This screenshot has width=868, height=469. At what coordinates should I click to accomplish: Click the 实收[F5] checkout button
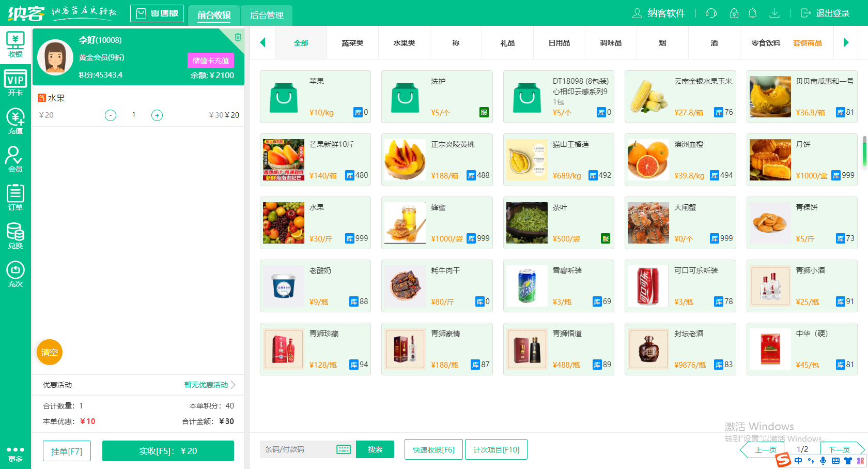168,451
